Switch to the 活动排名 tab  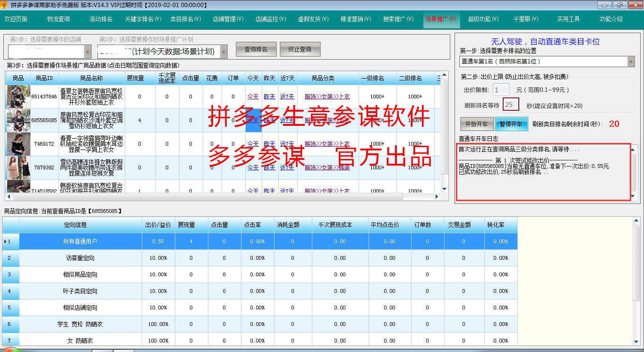[x=101, y=19]
